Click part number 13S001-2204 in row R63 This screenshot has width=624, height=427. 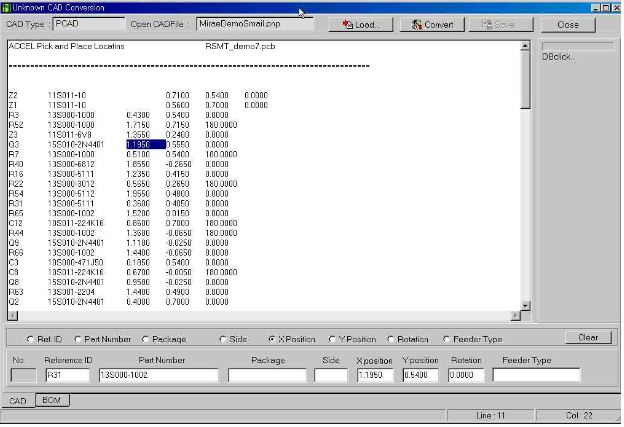coord(71,292)
